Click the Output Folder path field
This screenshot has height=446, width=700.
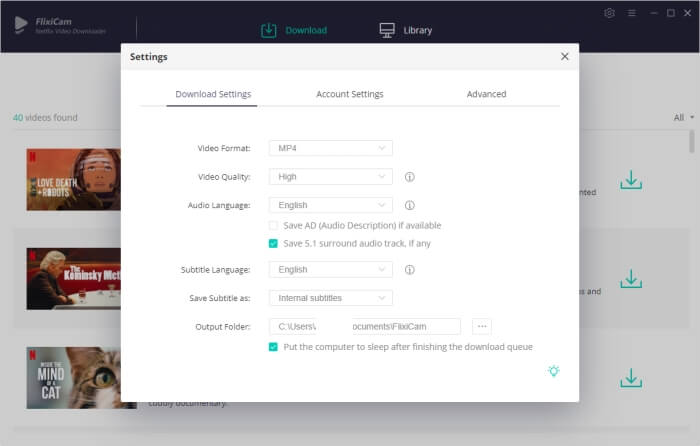tap(364, 326)
